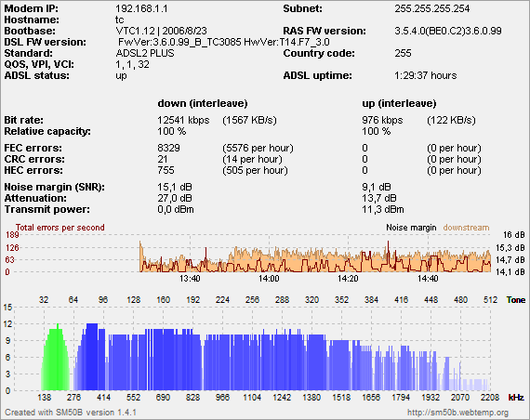Click the 13:40 time axis label
This screenshot has width=530, height=420.
tap(190, 279)
